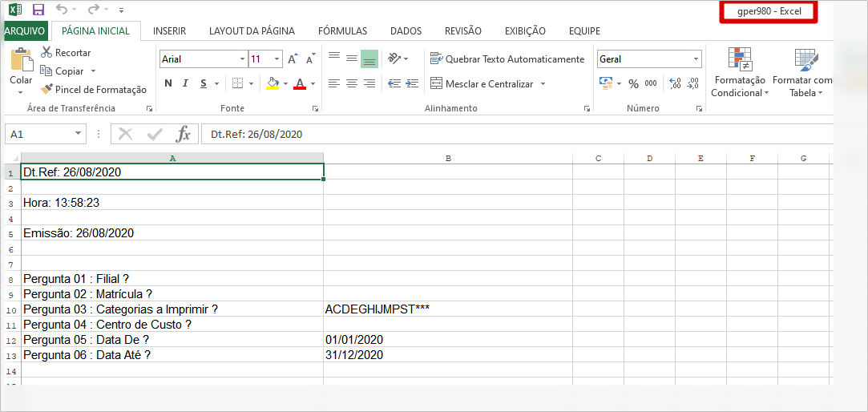Align text right

[x=369, y=83]
